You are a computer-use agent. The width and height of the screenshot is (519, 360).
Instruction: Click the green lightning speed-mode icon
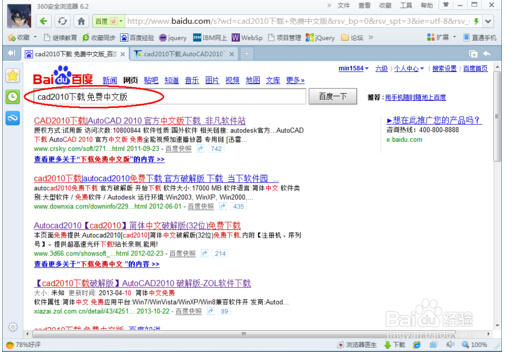click(x=476, y=21)
